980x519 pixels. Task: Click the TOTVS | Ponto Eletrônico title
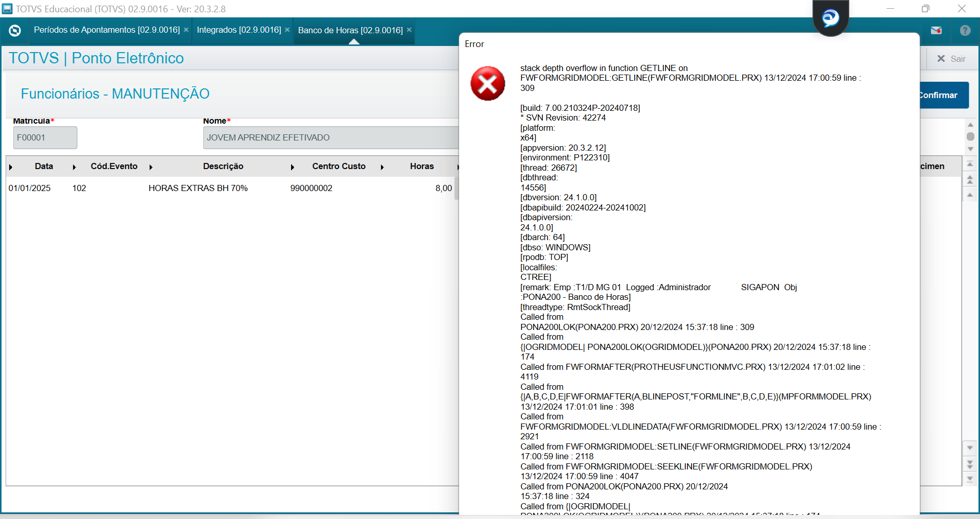pos(97,58)
